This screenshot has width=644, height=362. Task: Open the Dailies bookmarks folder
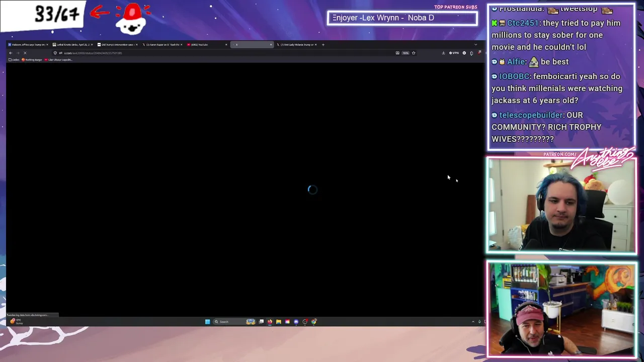(14, 60)
